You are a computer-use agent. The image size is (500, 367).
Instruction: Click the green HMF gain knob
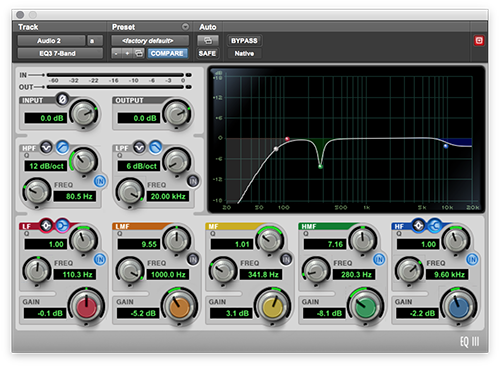coord(366,306)
